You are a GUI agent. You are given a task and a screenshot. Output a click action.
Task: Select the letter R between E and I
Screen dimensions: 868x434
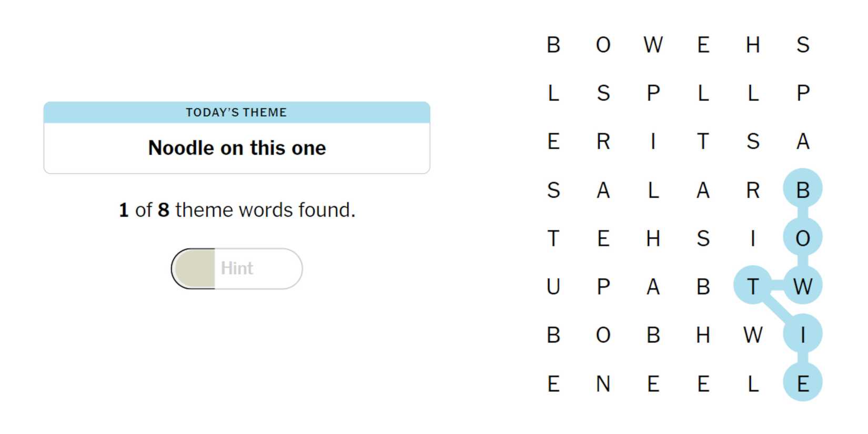[603, 142]
